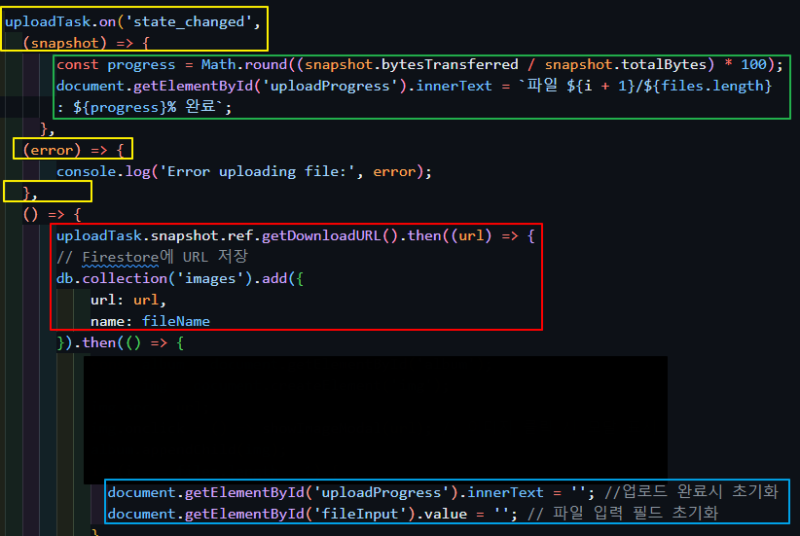Image resolution: width=800 pixels, height=536 pixels.
Task: Click the uploadTask.on 'state_changed' call
Action: coord(133,22)
